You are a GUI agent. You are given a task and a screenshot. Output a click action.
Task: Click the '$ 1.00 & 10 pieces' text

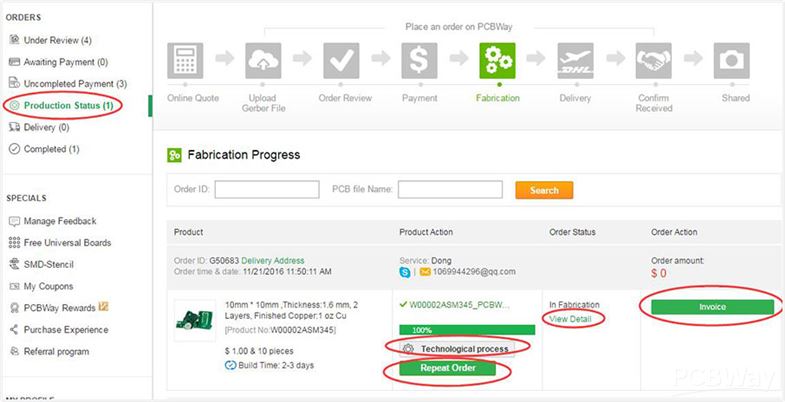pos(259,351)
